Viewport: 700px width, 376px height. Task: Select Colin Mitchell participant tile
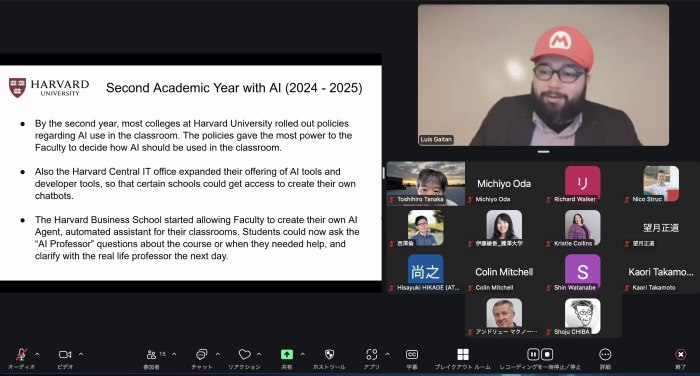tap(504, 272)
